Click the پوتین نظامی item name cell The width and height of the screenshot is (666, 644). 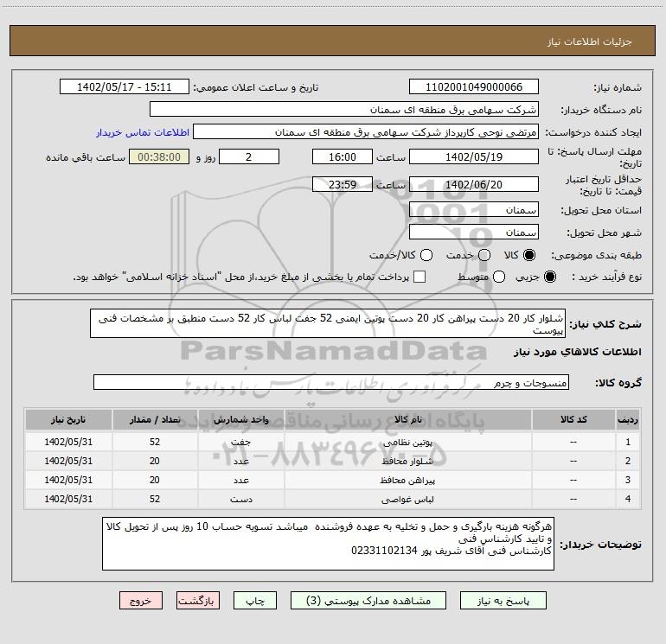407,442
